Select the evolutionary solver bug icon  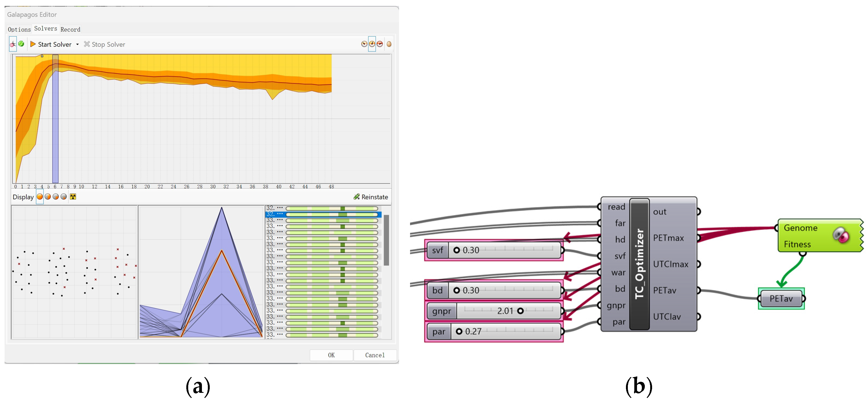pos(13,44)
